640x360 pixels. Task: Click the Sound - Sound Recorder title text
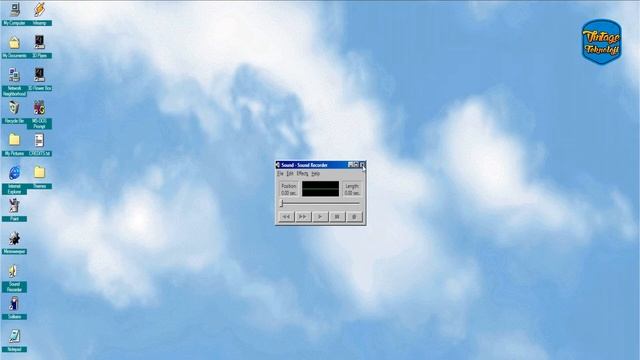(304, 165)
